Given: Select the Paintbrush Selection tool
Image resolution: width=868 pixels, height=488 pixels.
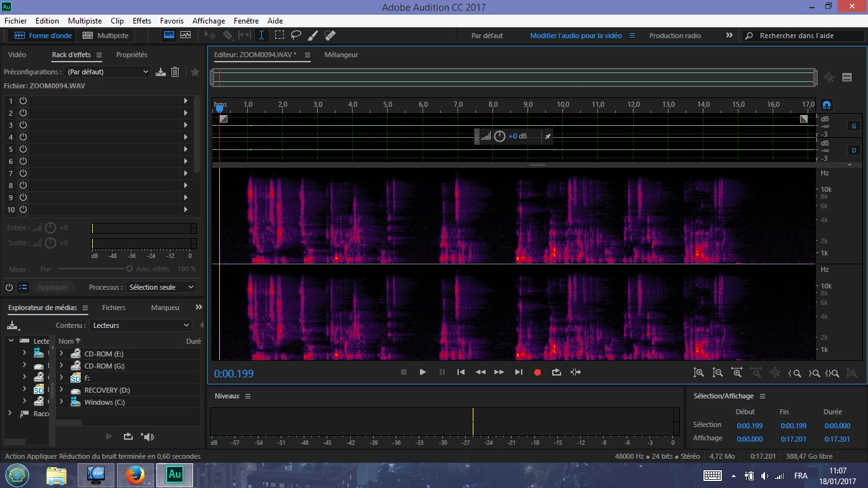Looking at the screenshot, I should pos(313,36).
